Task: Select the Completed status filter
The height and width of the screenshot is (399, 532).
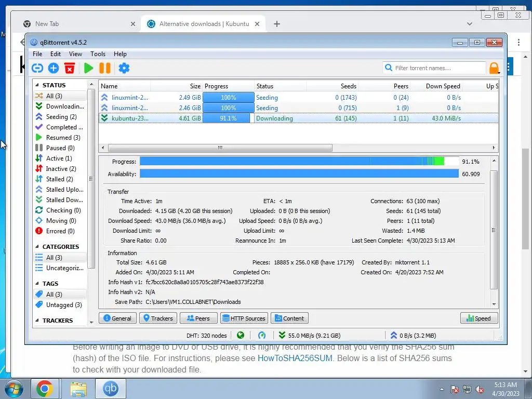Action: [60, 127]
